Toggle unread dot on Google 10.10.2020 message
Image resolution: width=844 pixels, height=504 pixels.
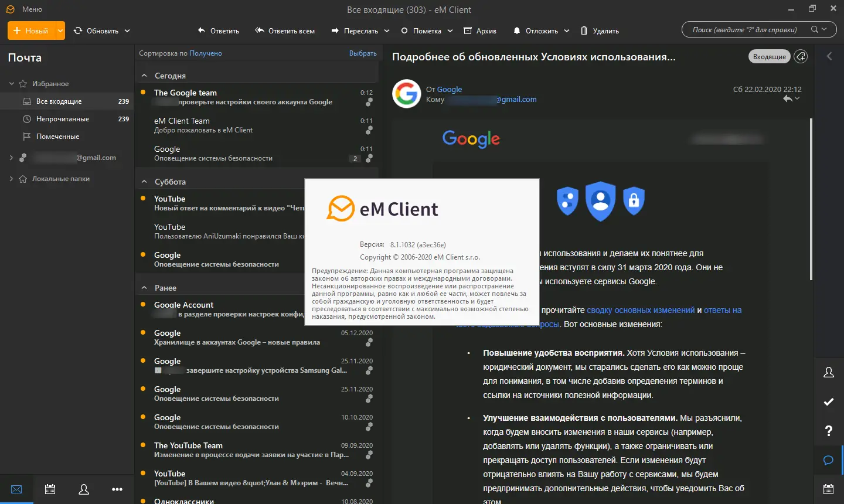pyautogui.click(x=143, y=417)
